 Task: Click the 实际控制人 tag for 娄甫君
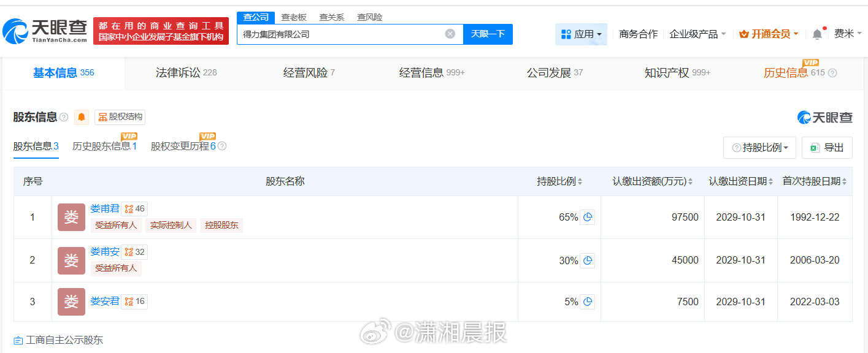[171, 226]
